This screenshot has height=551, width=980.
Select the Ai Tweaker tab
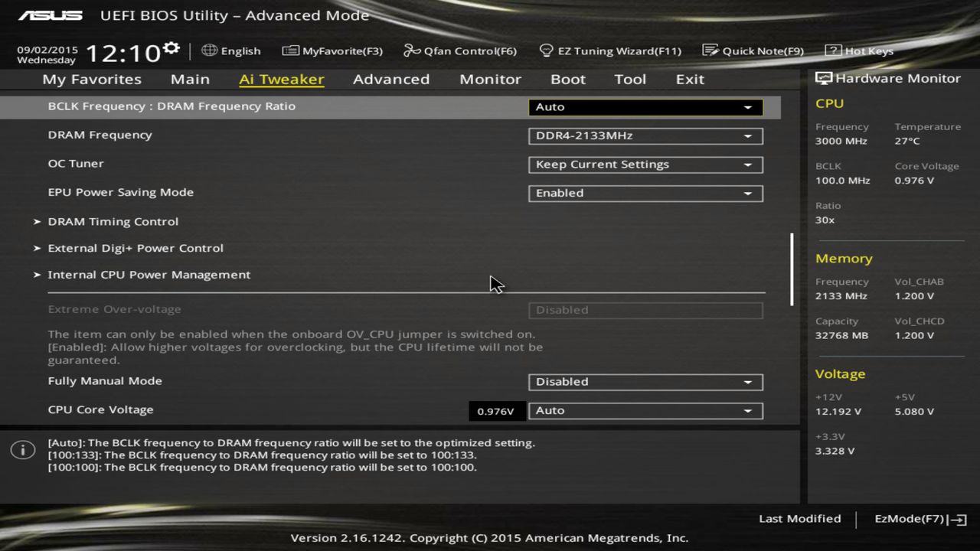[x=281, y=80]
